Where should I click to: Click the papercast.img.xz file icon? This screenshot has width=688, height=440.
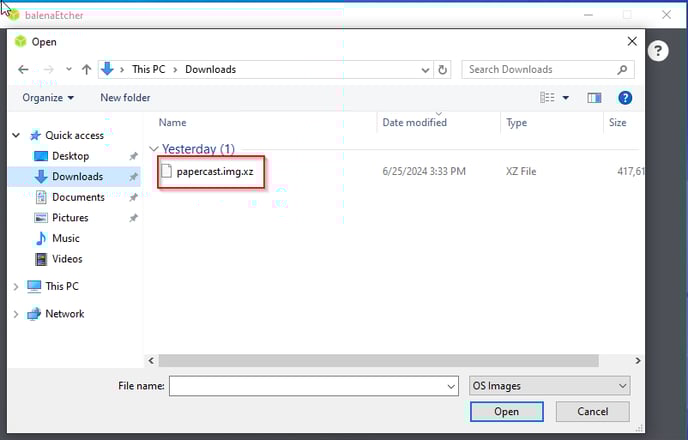(166, 171)
